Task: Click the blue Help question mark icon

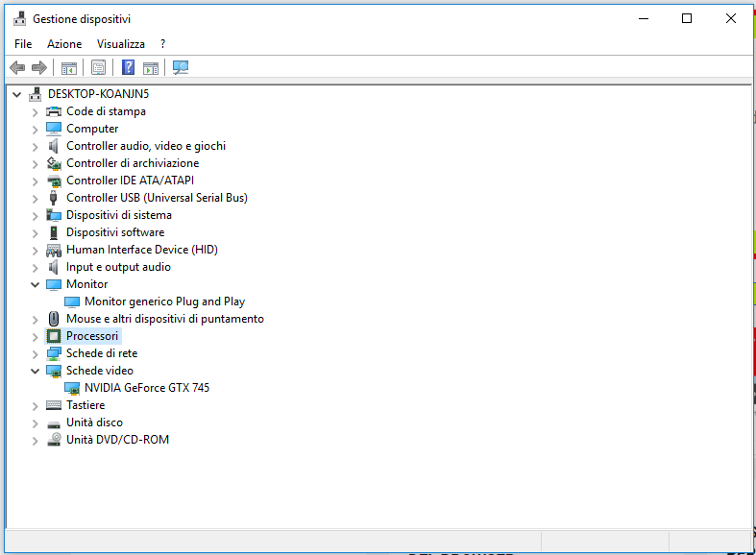Action: [x=128, y=67]
